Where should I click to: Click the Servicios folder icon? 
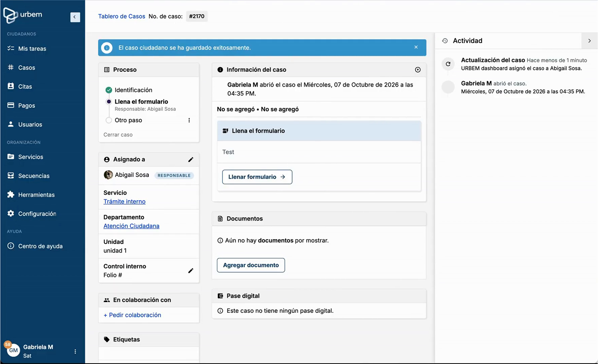coord(11,156)
